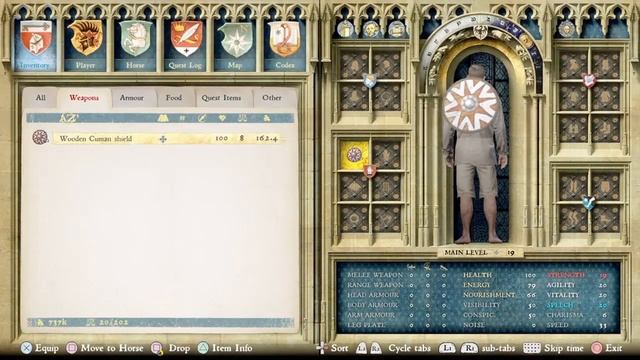Screen dimensions: 640x360
Task: Click the Item Info triangle prompt
Action: click(x=225, y=348)
